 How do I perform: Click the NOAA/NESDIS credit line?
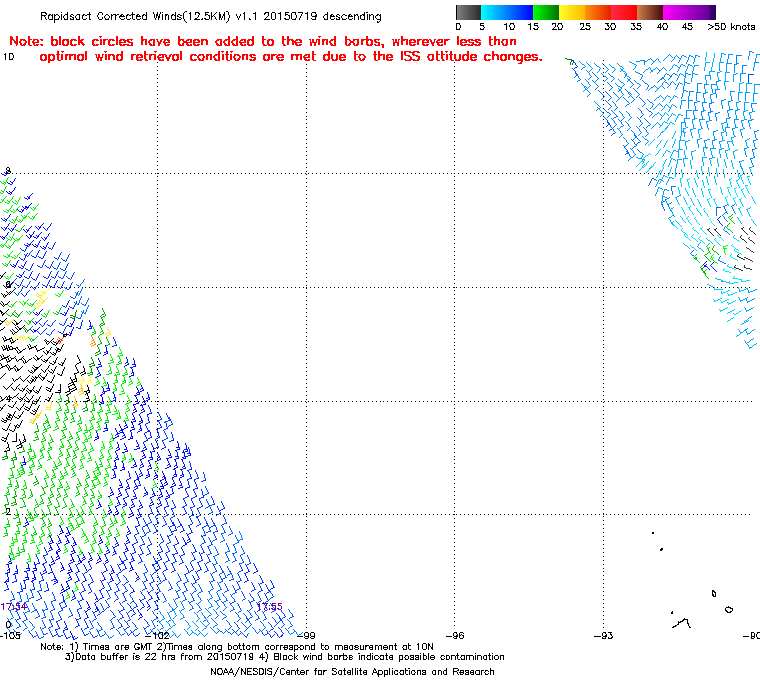pyautogui.click(x=352, y=672)
